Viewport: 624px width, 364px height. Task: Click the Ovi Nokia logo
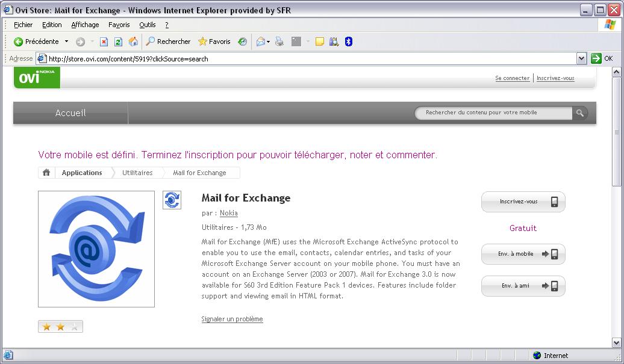click(x=37, y=77)
